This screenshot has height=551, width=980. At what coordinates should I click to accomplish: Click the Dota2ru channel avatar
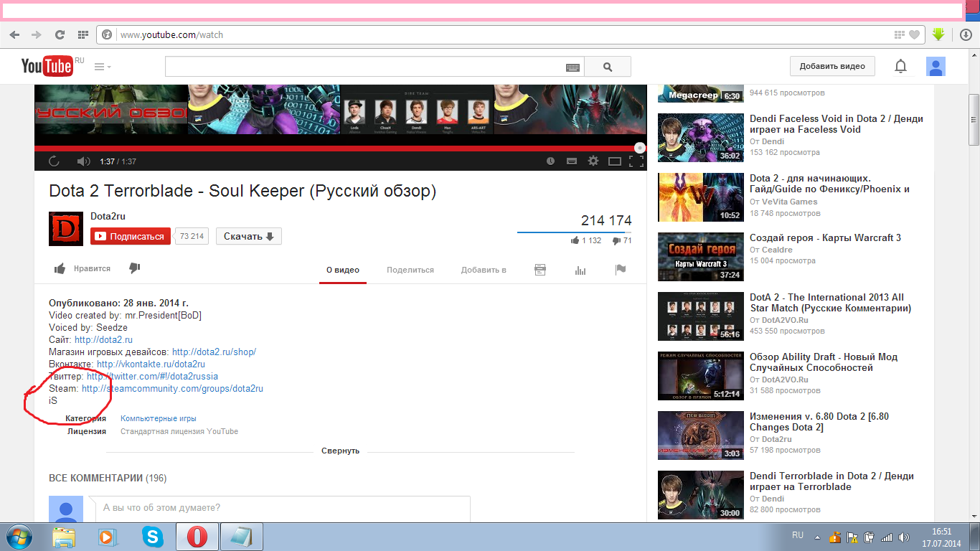click(65, 229)
